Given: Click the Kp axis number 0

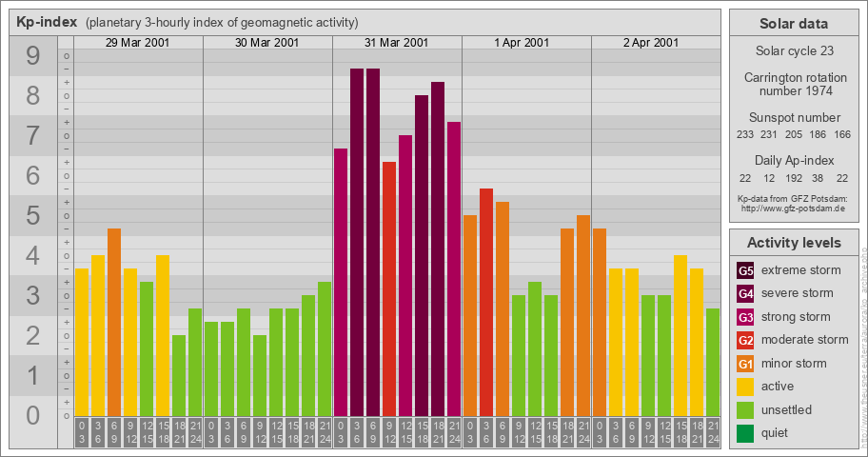Looking at the screenshot, I should tap(32, 416).
